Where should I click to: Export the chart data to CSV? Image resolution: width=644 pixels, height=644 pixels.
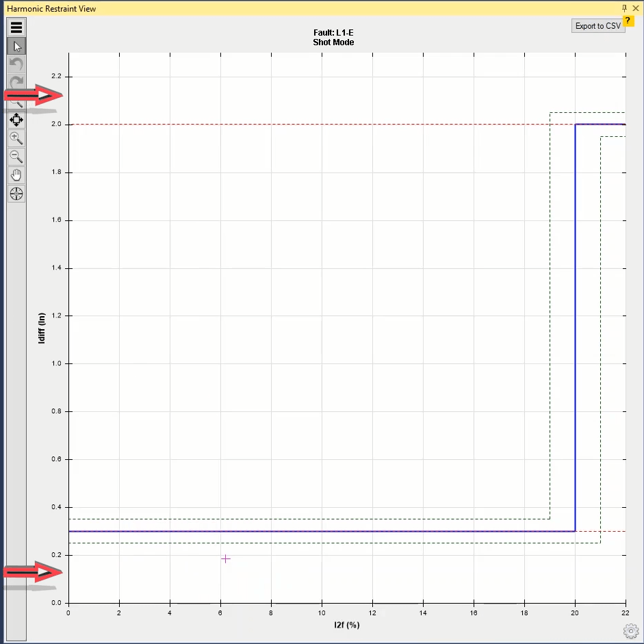[x=597, y=26]
